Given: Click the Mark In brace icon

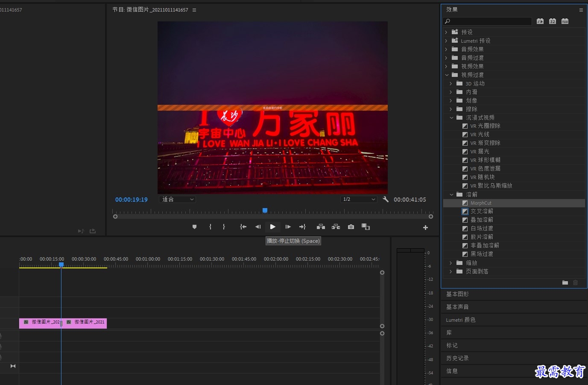Looking at the screenshot, I should point(210,227).
